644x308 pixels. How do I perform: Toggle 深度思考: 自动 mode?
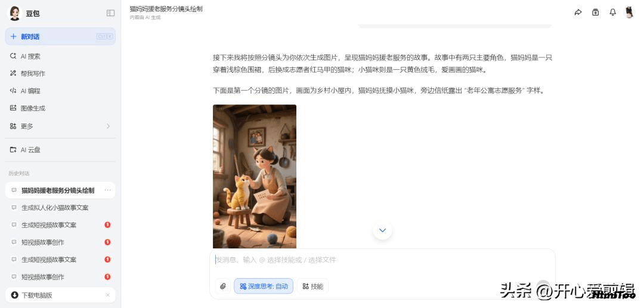click(x=264, y=286)
